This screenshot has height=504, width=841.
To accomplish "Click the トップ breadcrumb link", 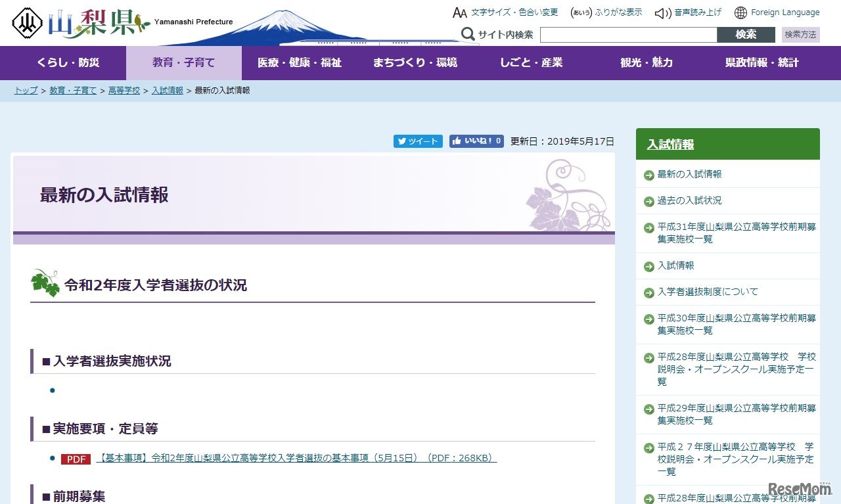I will [x=26, y=91].
